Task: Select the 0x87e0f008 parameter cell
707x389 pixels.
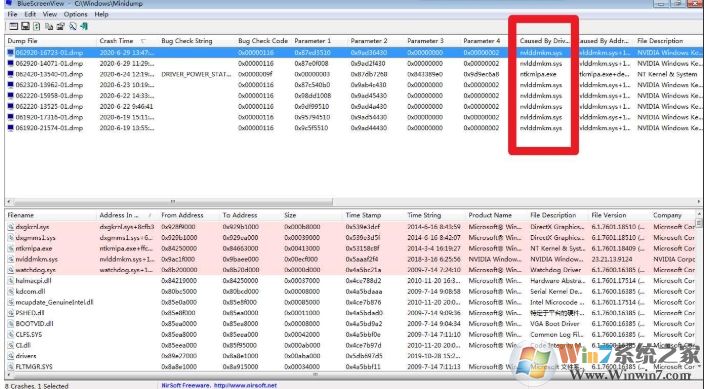Action: coord(312,64)
